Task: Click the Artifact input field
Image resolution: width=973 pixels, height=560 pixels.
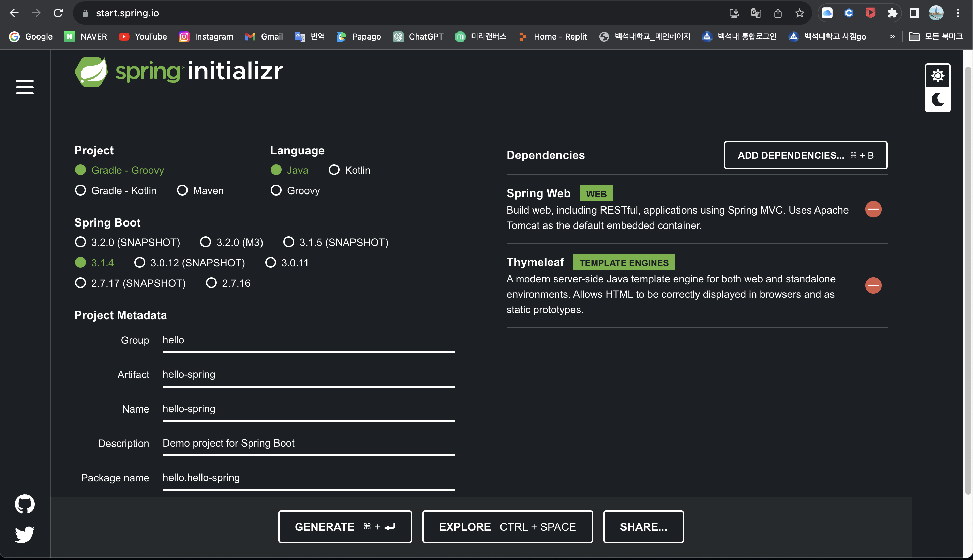Action: tap(309, 374)
